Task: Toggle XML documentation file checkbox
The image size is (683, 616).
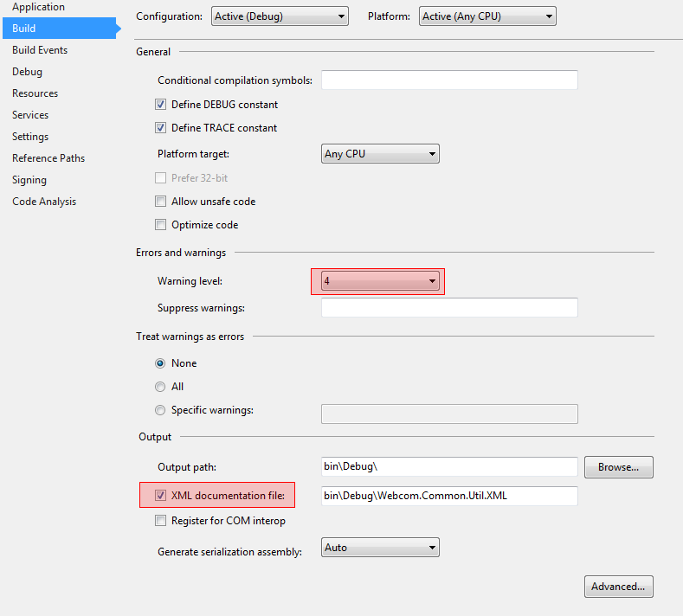Action: coord(160,496)
